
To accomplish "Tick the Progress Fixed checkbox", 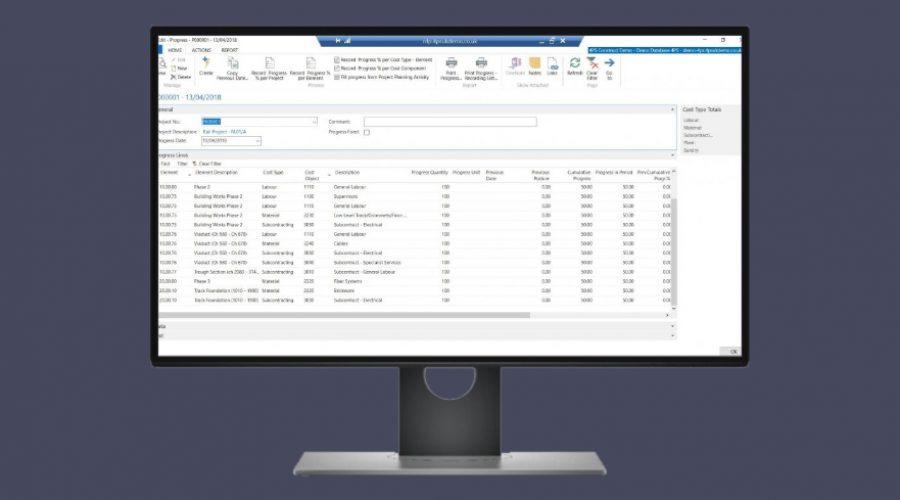I will [366, 132].
